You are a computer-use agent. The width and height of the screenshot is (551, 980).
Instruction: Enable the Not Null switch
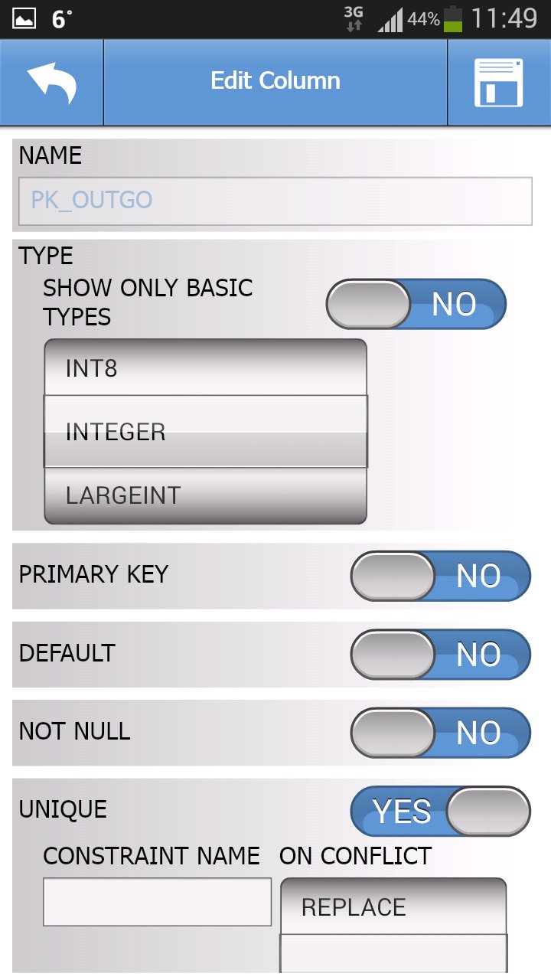(440, 733)
